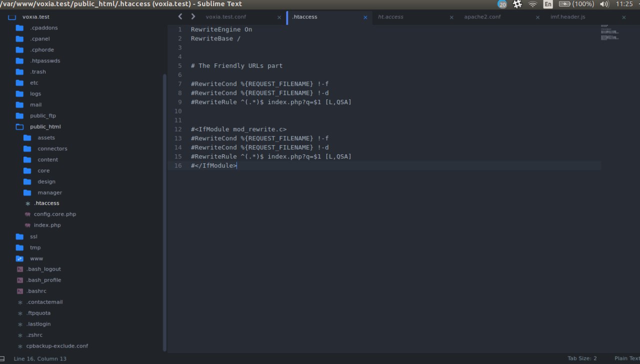
Task: Click the shell icon beside .bash_logout
Action: click(20, 269)
